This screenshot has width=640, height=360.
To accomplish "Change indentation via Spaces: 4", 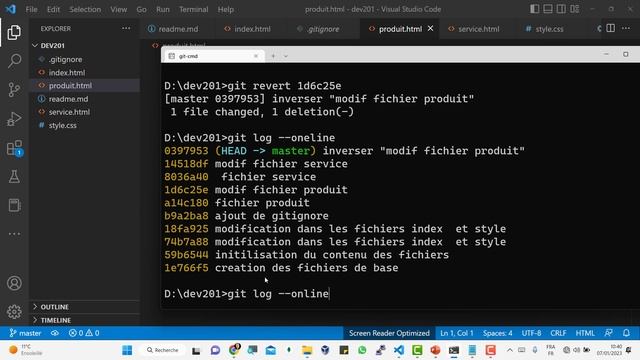I will tap(498, 333).
